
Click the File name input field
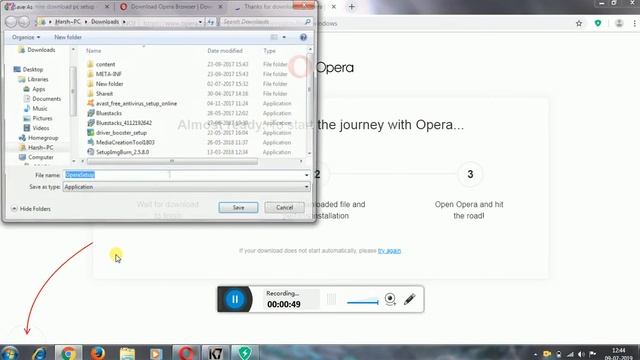183,175
